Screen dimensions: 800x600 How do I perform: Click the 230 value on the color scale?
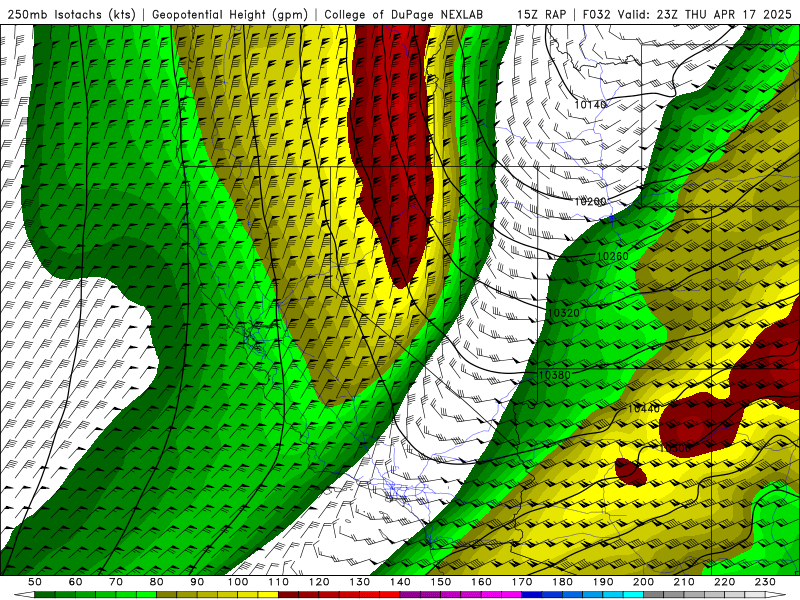click(765, 582)
